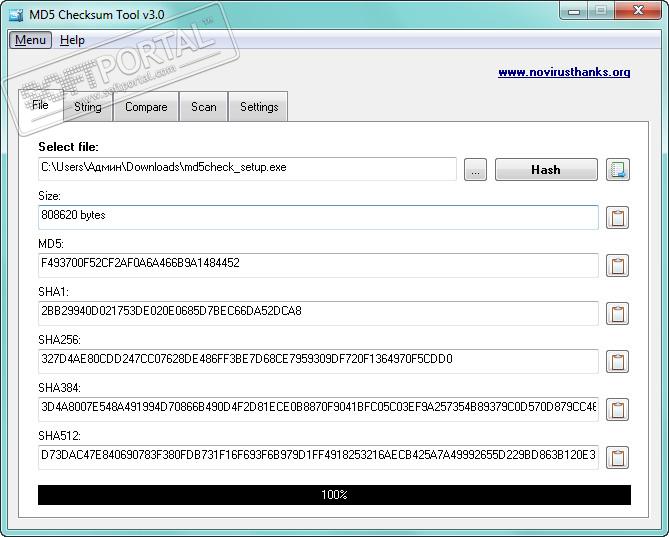Close the MD5 Checksum Tool window
The image size is (669, 537).
[638, 11]
